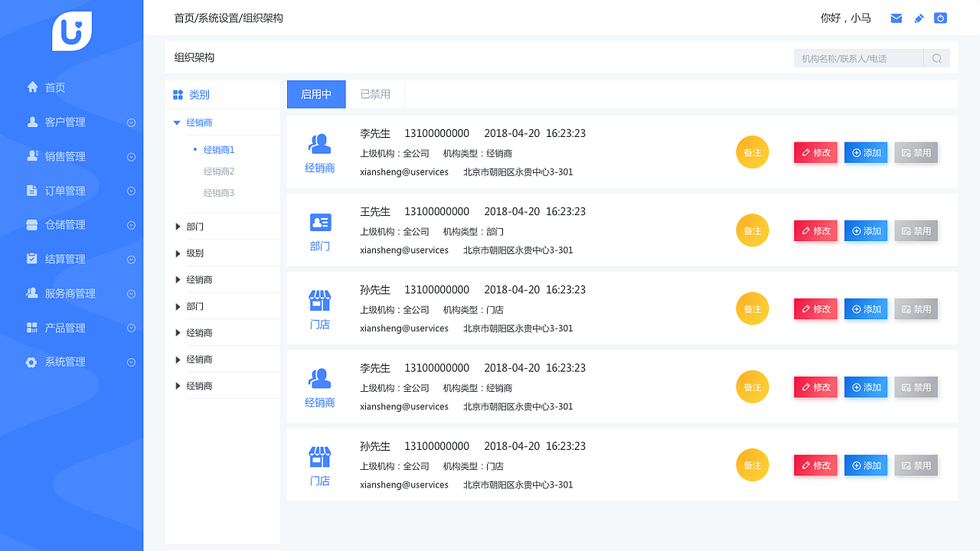Image resolution: width=980 pixels, height=551 pixels.
Task: Click 禁用 in the bottom 孙先生 card
Action: [x=916, y=465]
